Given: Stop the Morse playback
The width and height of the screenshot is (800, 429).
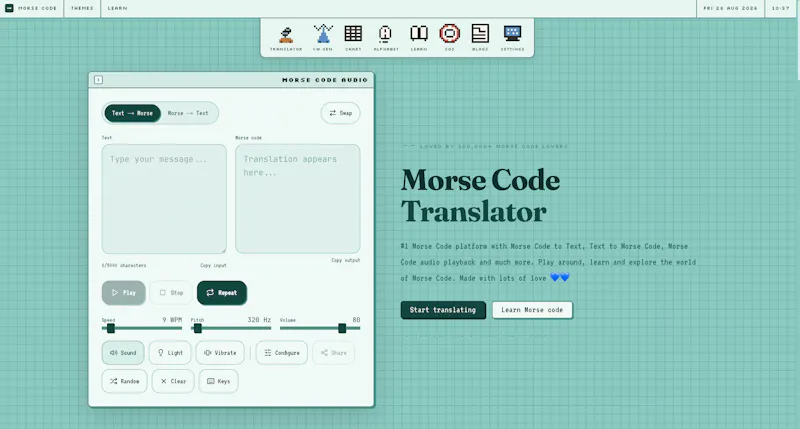Looking at the screenshot, I should pyautogui.click(x=171, y=293).
